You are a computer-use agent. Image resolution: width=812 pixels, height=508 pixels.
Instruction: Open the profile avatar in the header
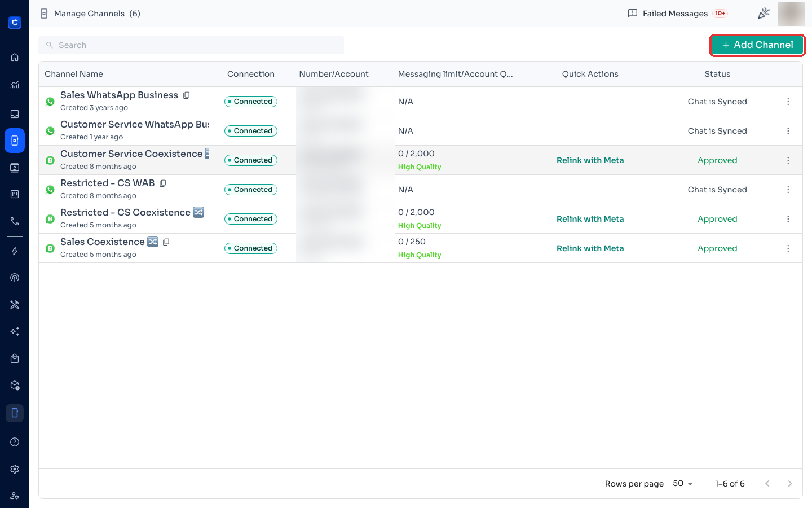792,14
